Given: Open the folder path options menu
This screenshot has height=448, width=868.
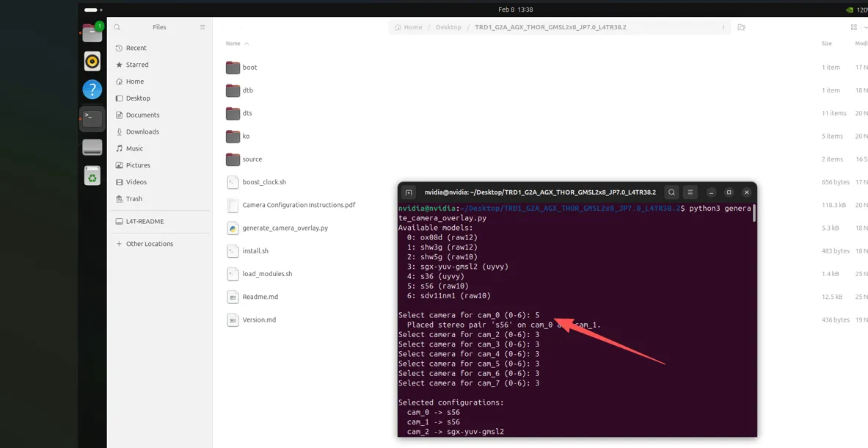Looking at the screenshot, I should (x=723, y=27).
